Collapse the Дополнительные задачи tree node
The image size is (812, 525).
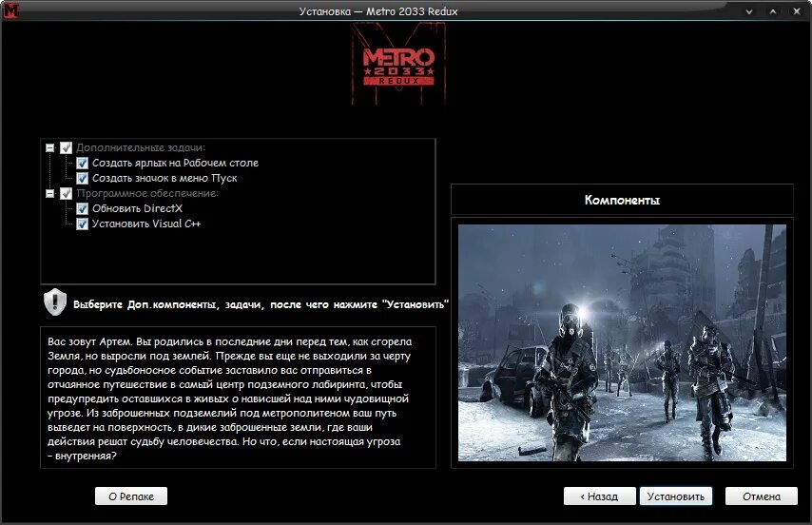[x=49, y=148]
